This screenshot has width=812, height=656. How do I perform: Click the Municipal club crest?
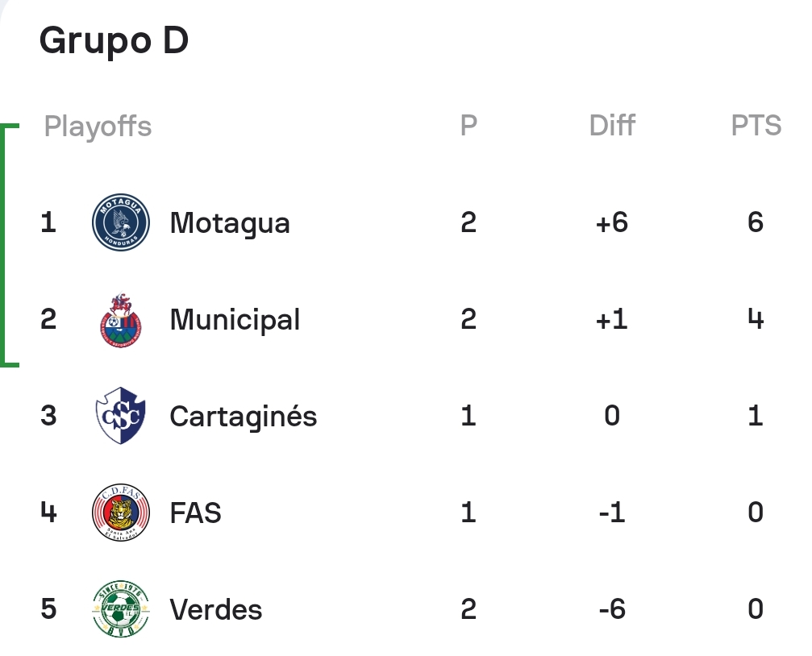(x=121, y=319)
